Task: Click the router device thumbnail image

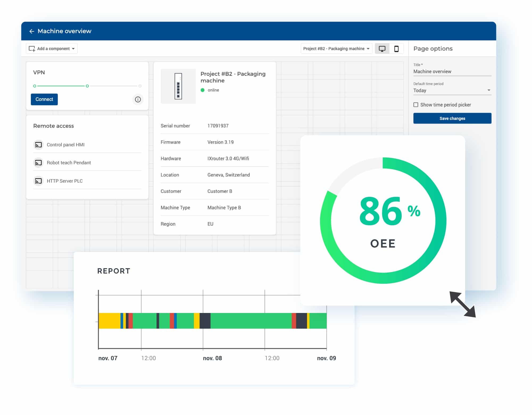Action: [178, 86]
